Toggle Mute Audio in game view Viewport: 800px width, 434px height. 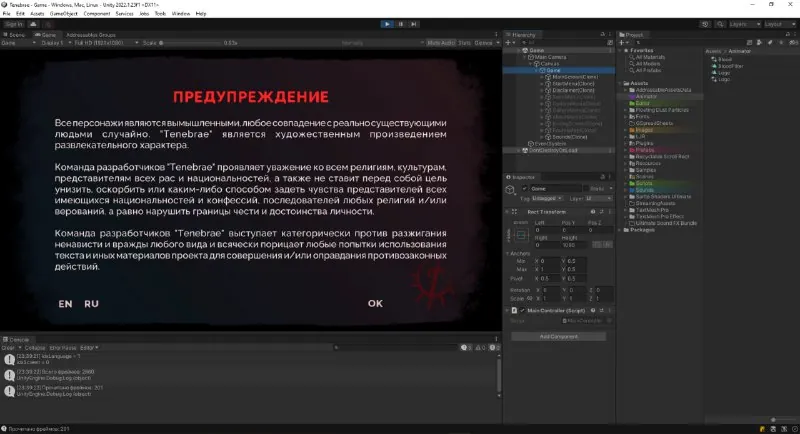441,43
